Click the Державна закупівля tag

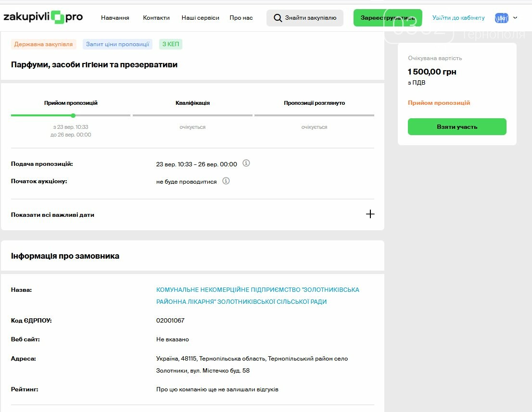point(43,44)
